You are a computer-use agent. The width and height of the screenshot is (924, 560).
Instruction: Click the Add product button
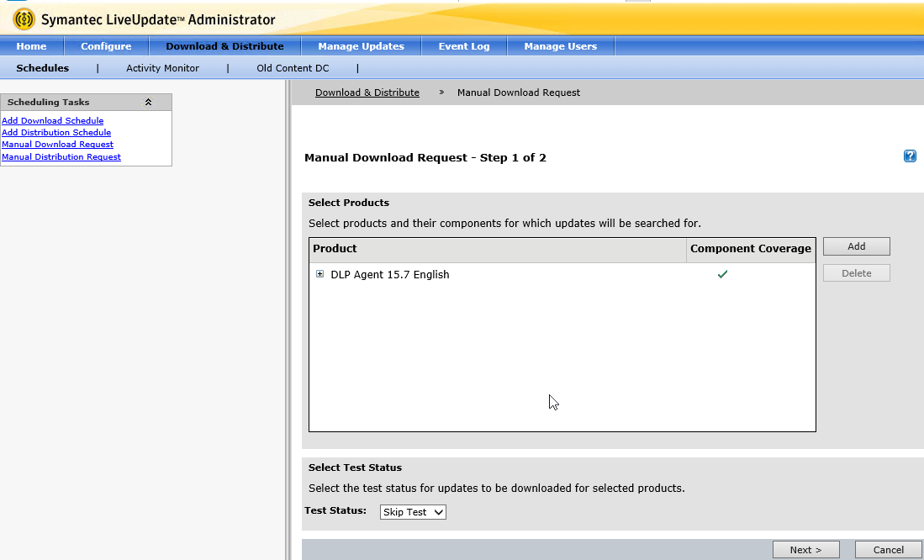pos(856,246)
